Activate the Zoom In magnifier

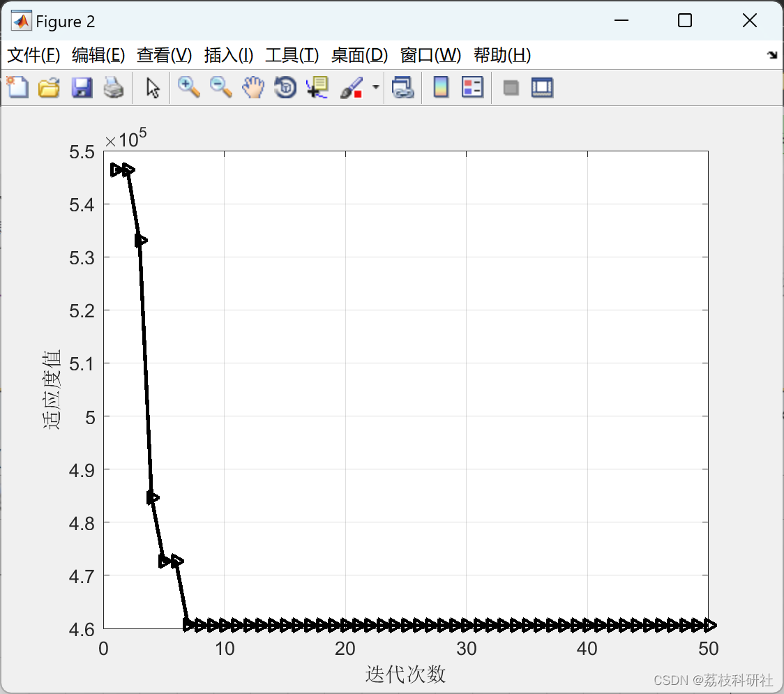coord(189,87)
